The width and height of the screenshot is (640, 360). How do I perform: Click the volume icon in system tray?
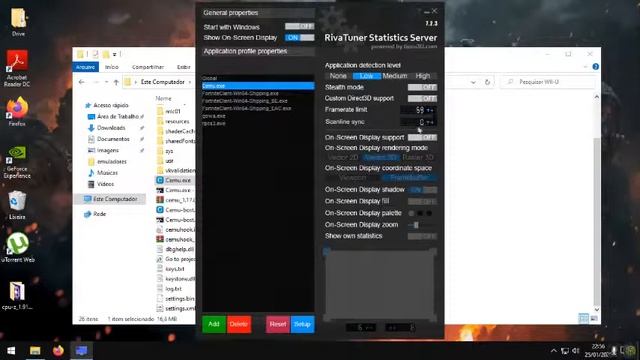[x=576, y=351]
